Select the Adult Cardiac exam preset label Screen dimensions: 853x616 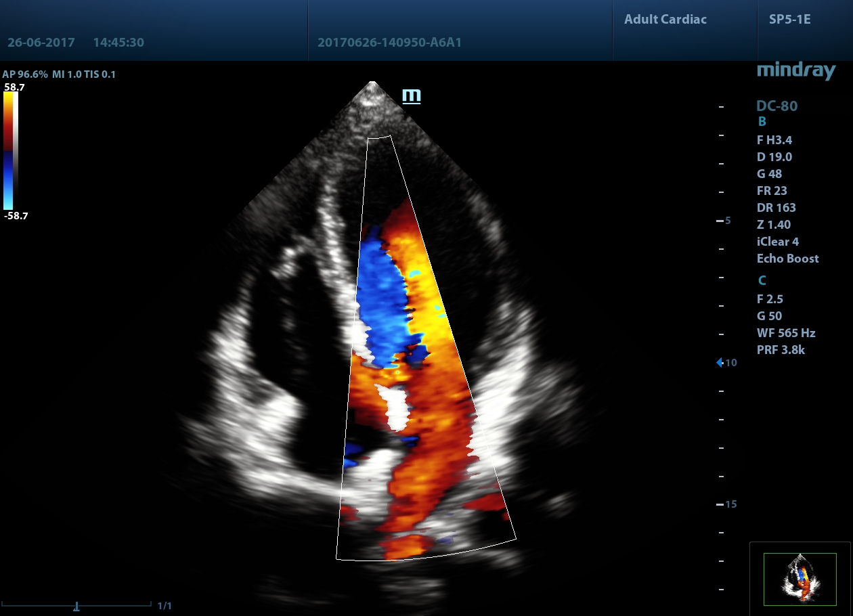(x=665, y=19)
